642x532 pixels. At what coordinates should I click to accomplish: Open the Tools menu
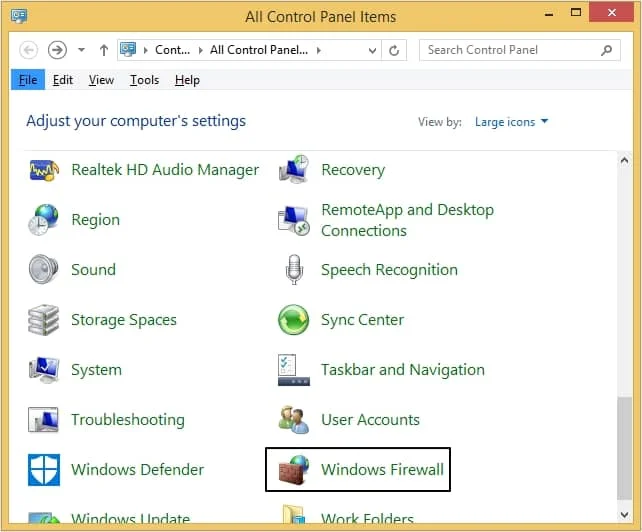144,80
